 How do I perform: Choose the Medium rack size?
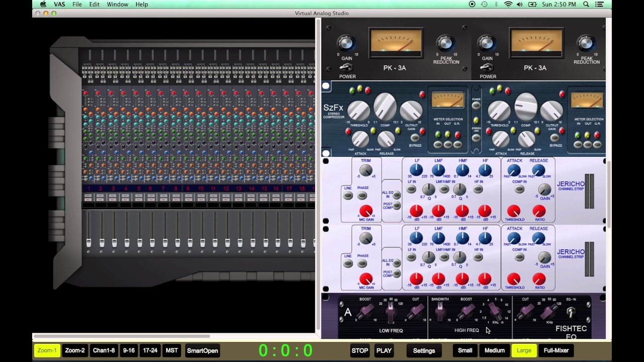[495, 350]
